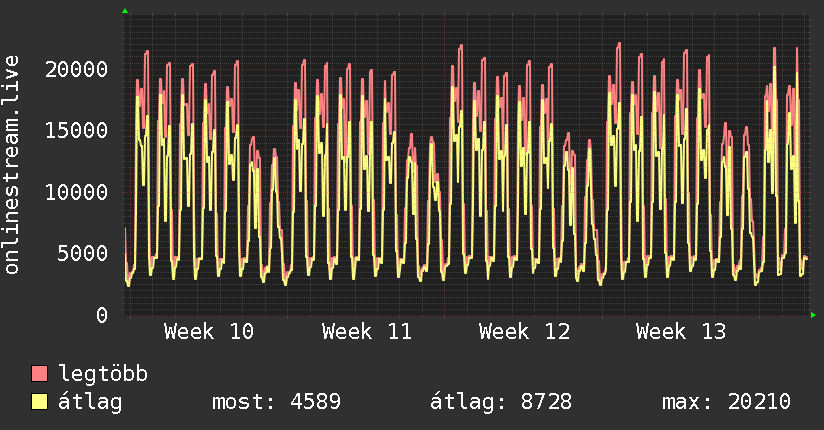Click the most: 4589 value

coord(276,402)
